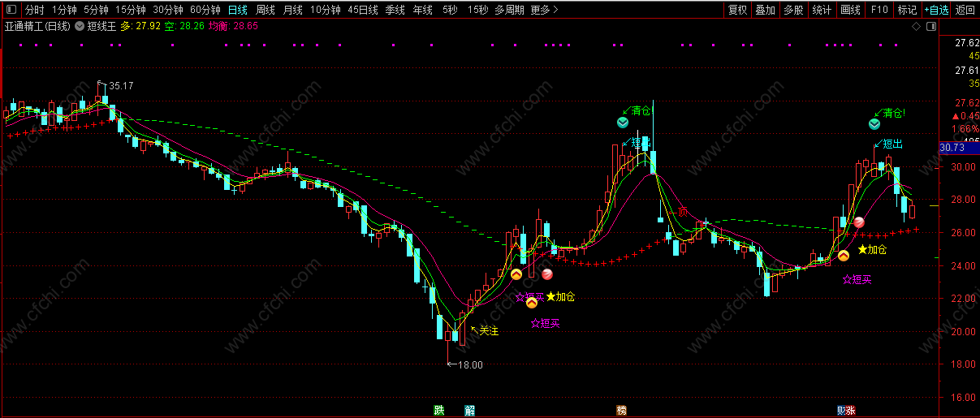Activate the 画线 drawing tool
Image resolution: width=980 pixels, height=418 pixels.
click(x=850, y=10)
